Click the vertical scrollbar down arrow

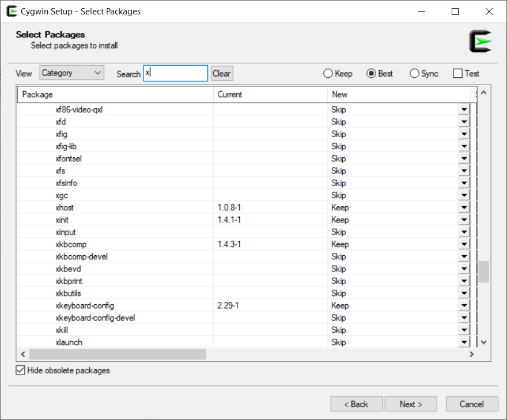tap(484, 342)
